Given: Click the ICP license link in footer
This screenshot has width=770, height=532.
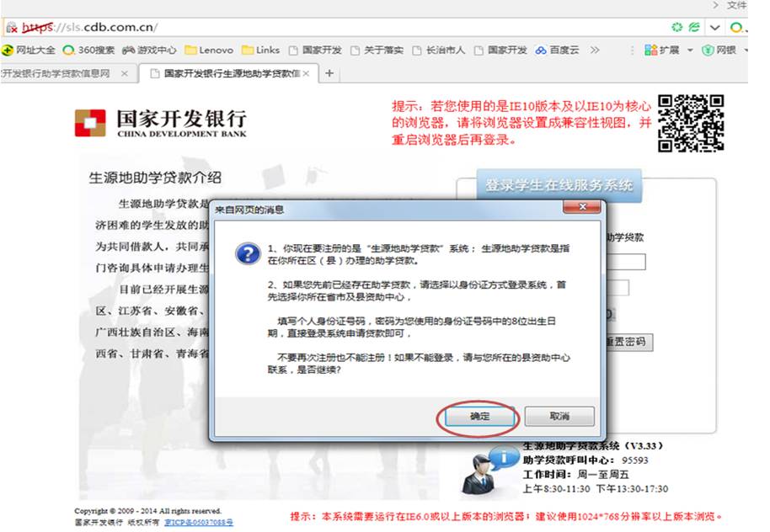Looking at the screenshot, I should 199,522.
